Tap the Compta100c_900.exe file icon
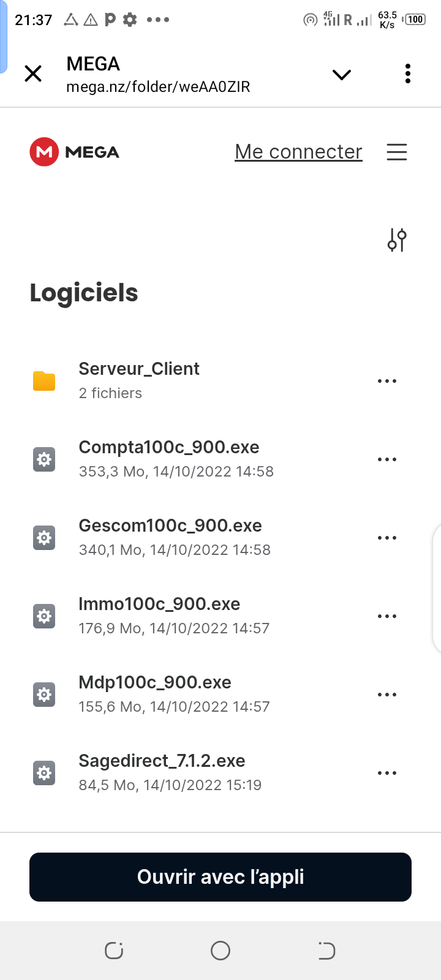 (44, 459)
